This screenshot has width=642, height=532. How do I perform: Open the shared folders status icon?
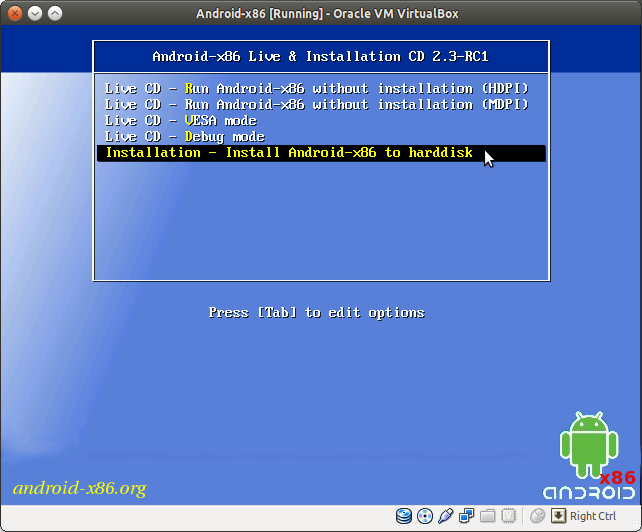487,516
